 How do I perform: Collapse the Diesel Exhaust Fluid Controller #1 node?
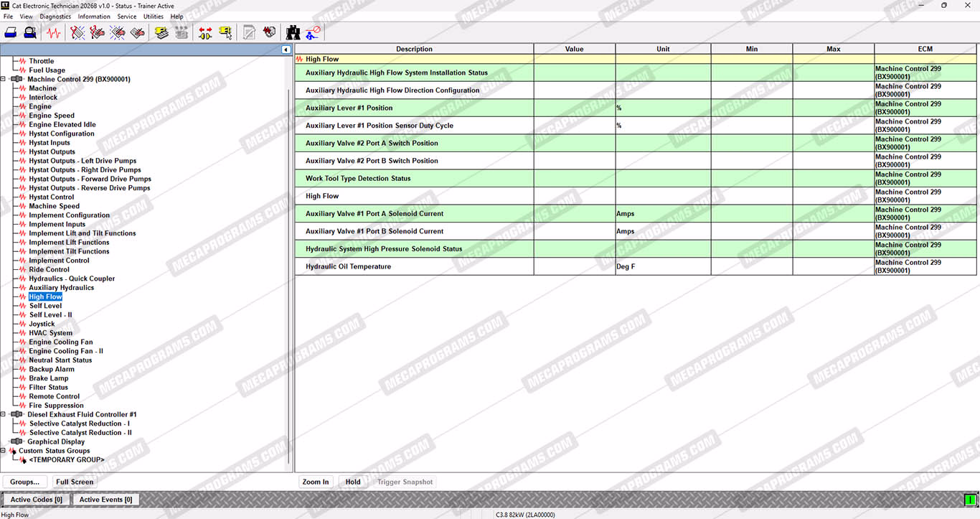4,415
